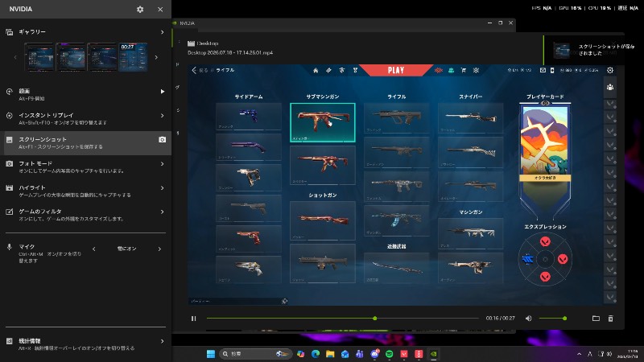Click the home icon in game menu
The width and height of the screenshot is (644, 362).
316,70
